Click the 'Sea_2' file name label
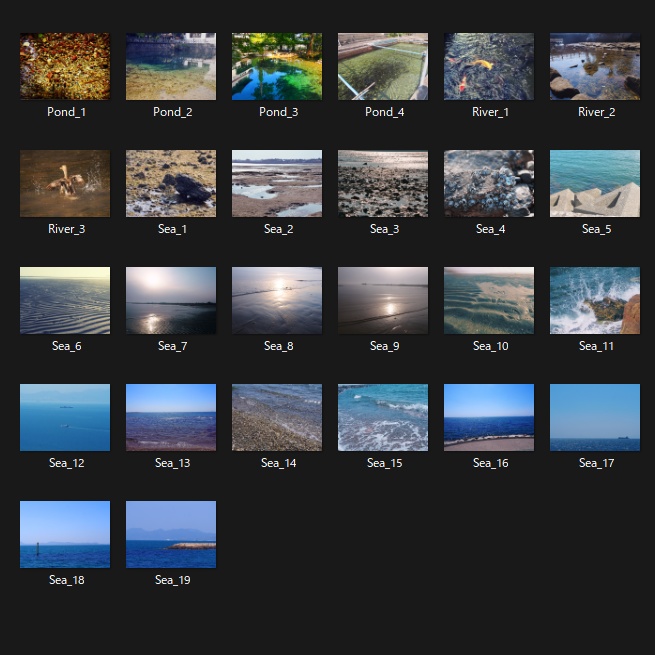 279,229
